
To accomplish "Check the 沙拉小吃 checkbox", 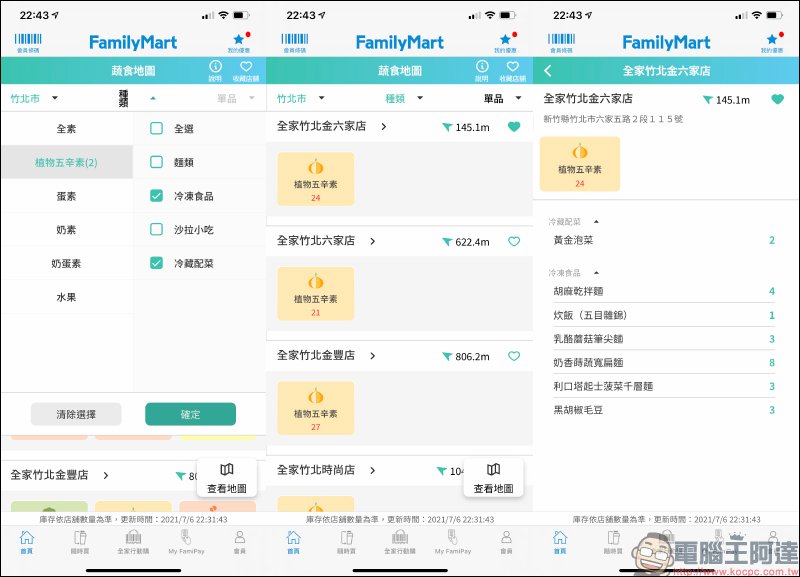I will click(x=157, y=229).
